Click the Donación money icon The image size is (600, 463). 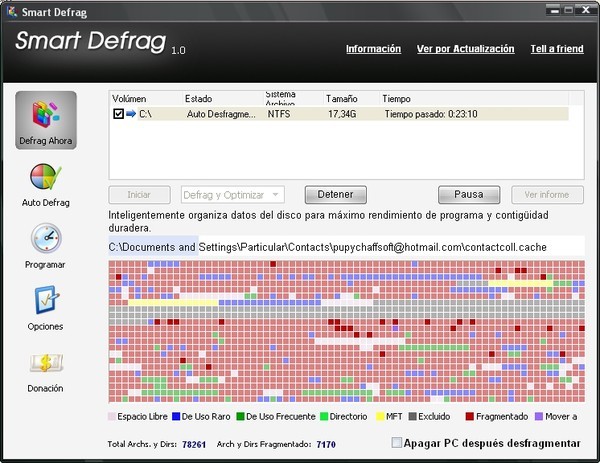(46, 364)
